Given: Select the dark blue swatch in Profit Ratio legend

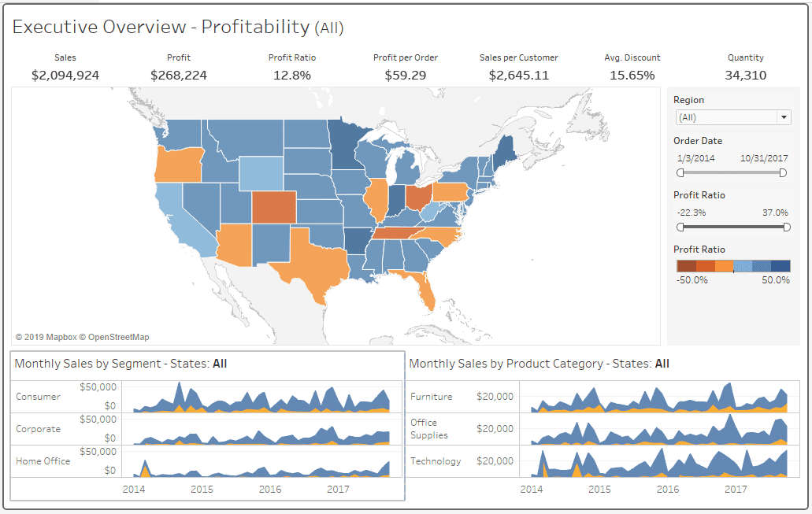Looking at the screenshot, I should (x=780, y=265).
